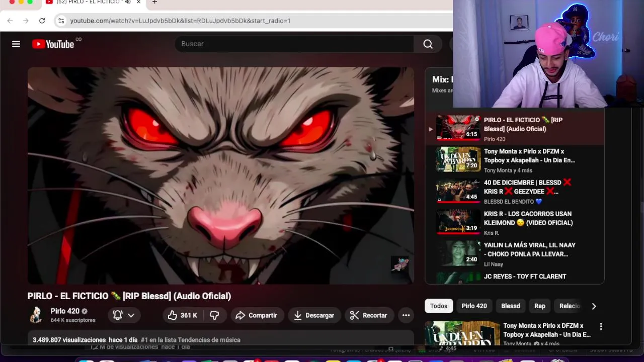Image resolution: width=644 pixels, height=362 pixels.
Task: Open site information icon in address bar
Action: 61,21
